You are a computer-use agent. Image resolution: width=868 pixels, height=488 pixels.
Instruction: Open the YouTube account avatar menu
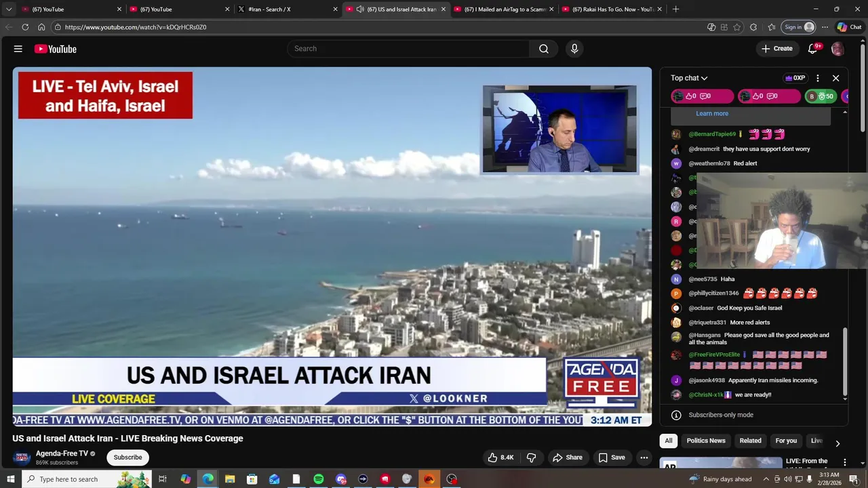coord(837,49)
